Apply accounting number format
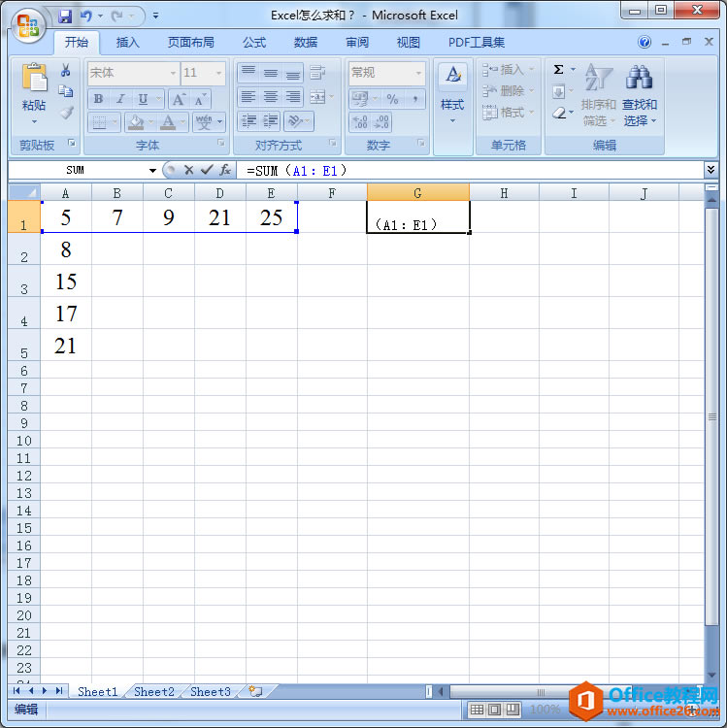The height and width of the screenshot is (728, 727). tap(360, 98)
